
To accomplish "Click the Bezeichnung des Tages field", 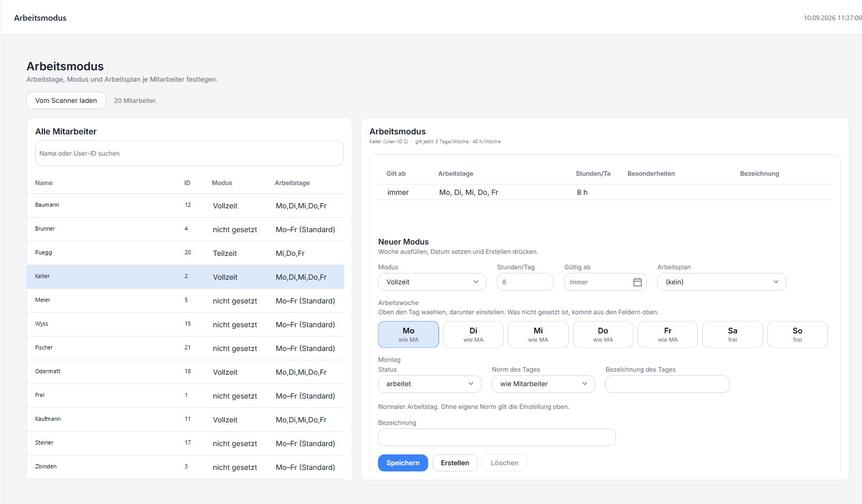I will 668,384.
